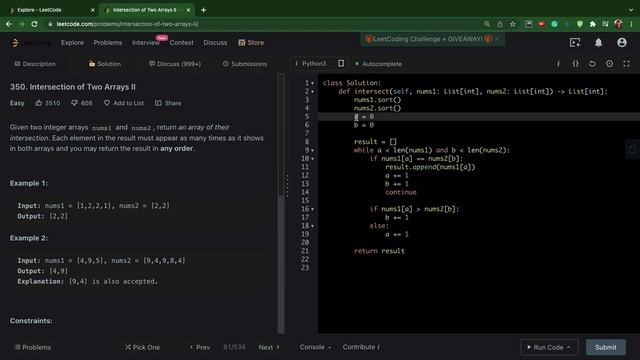Click the green shield extension icon

580,24
